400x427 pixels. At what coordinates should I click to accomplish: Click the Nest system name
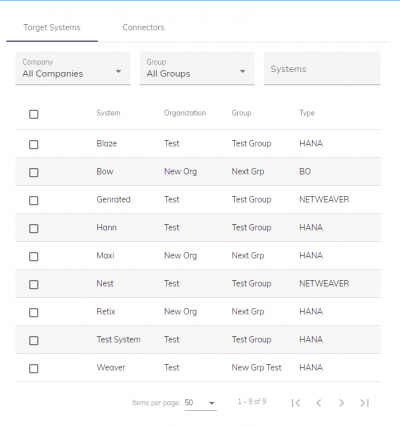(105, 283)
